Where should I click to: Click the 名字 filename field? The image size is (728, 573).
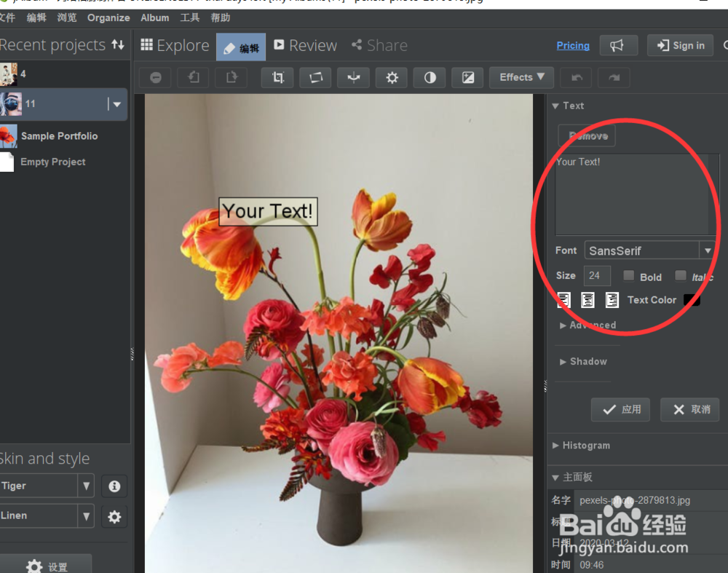point(650,501)
